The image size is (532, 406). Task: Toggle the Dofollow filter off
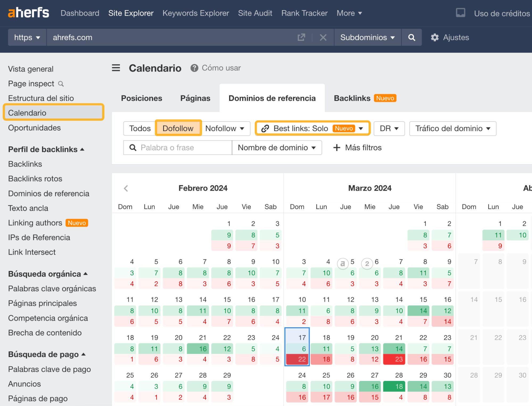click(178, 128)
